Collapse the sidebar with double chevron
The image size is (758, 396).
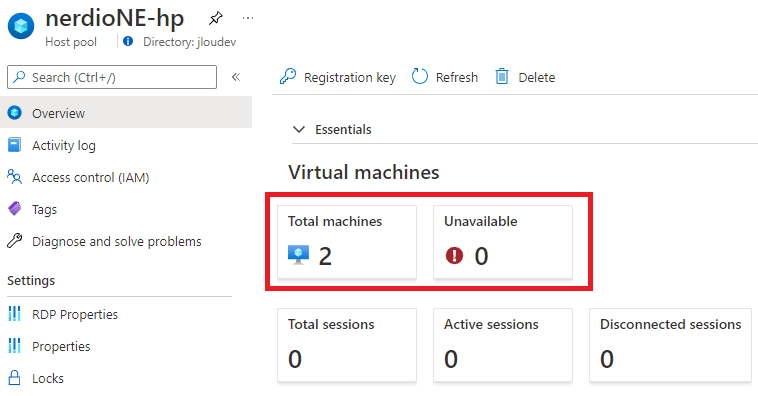(x=235, y=77)
